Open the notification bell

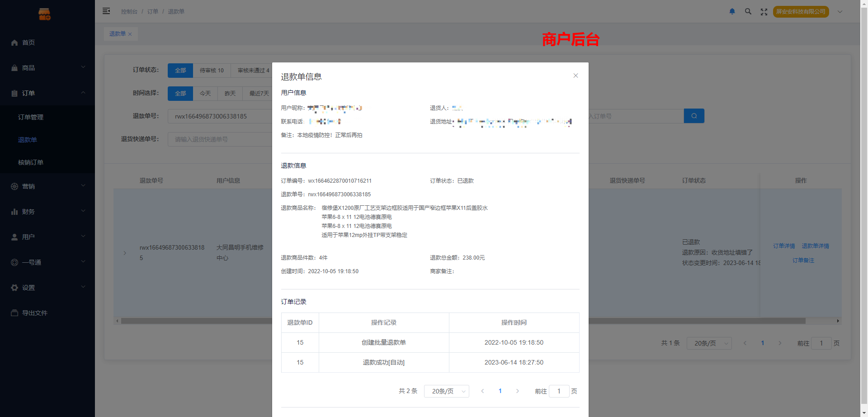(732, 11)
